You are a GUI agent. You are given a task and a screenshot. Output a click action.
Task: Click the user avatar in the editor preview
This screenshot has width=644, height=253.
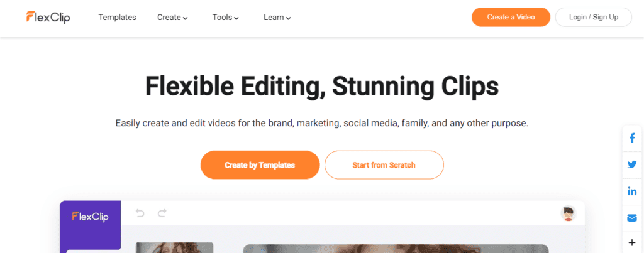pyautogui.click(x=568, y=213)
